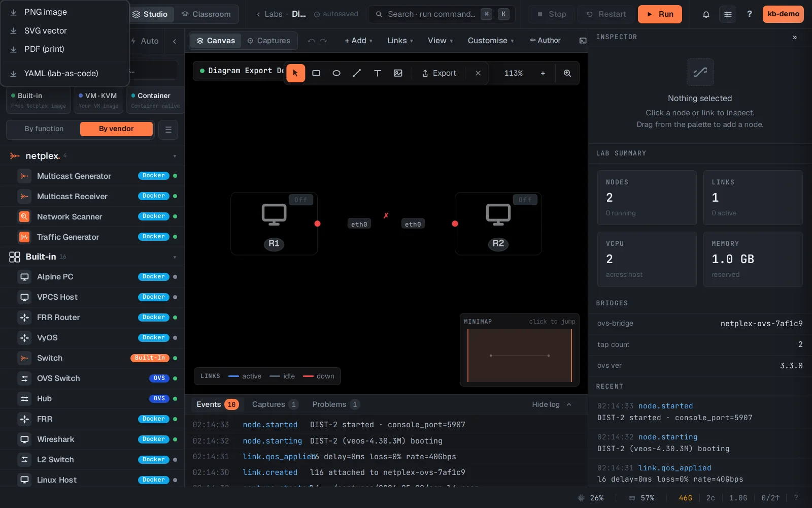
Task: Select the insert image tool
Action: [x=398, y=73]
